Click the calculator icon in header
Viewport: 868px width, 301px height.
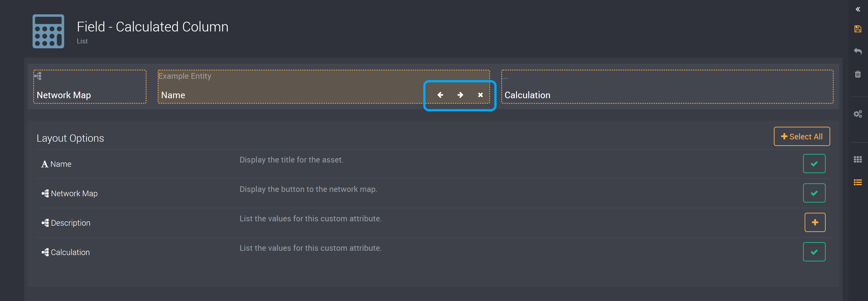coord(48,31)
